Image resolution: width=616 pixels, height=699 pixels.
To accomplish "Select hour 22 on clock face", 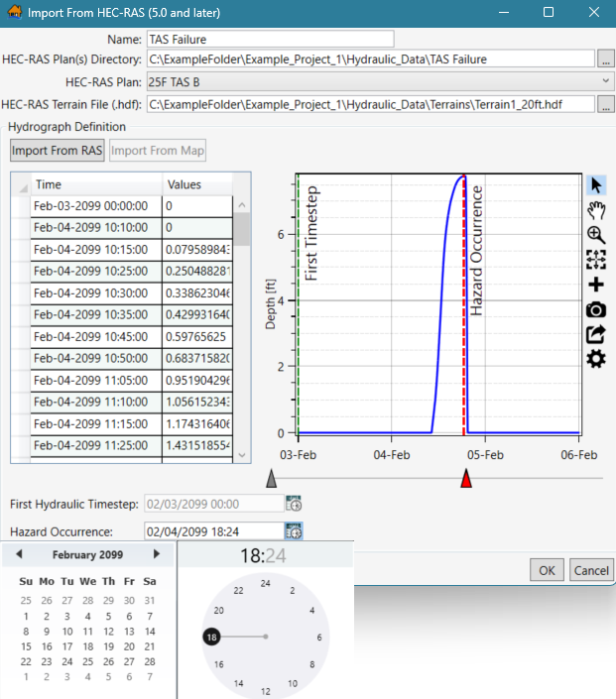I will coord(239,591).
